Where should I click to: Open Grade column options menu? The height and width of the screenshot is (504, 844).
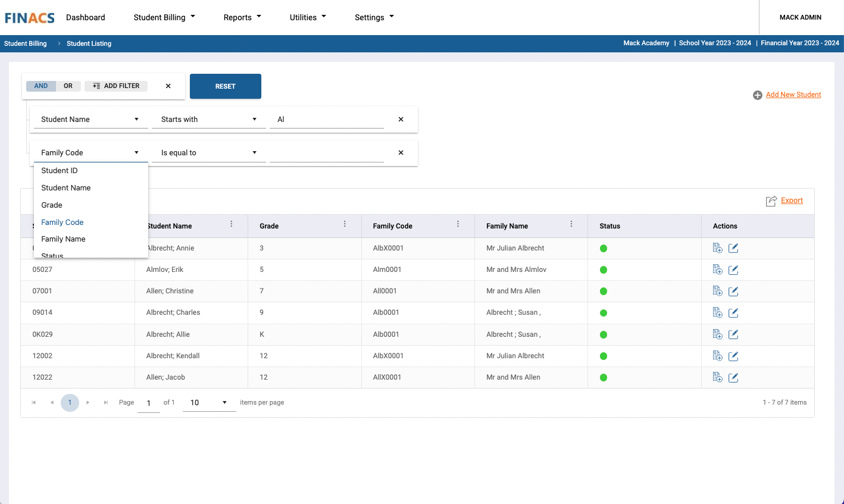point(345,224)
